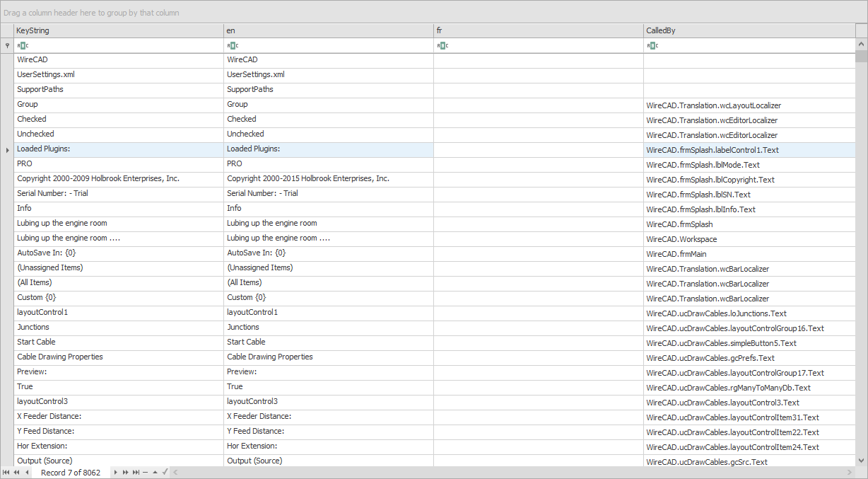Image resolution: width=868 pixels, height=479 pixels.
Task: Select 'WireCAD.ucDrawCables.rgManyToManyDb.Text' cell
Action: 749,387
